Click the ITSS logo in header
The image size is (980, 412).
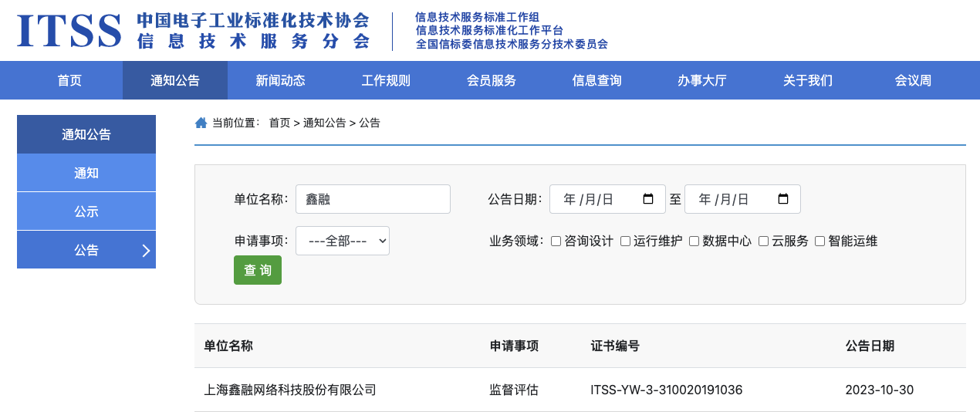pos(69,31)
